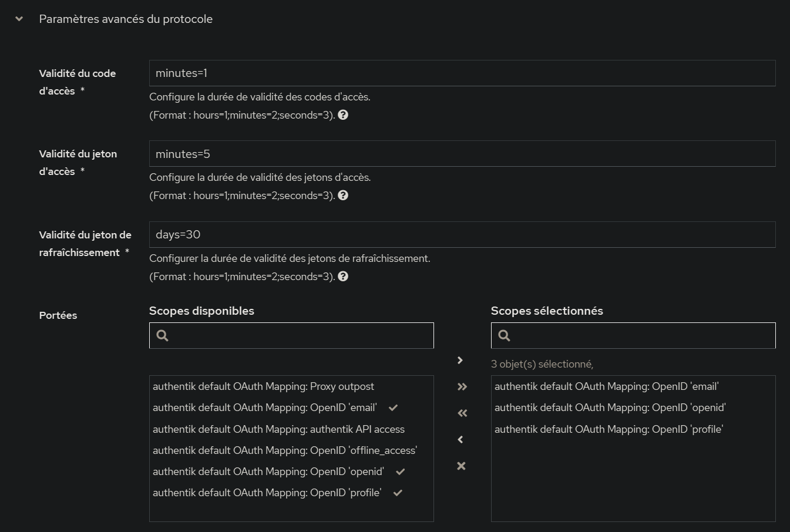Click the Validité du code d'accès field
The width and height of the screenshot is (790, 532).
(x=462, y=73)
